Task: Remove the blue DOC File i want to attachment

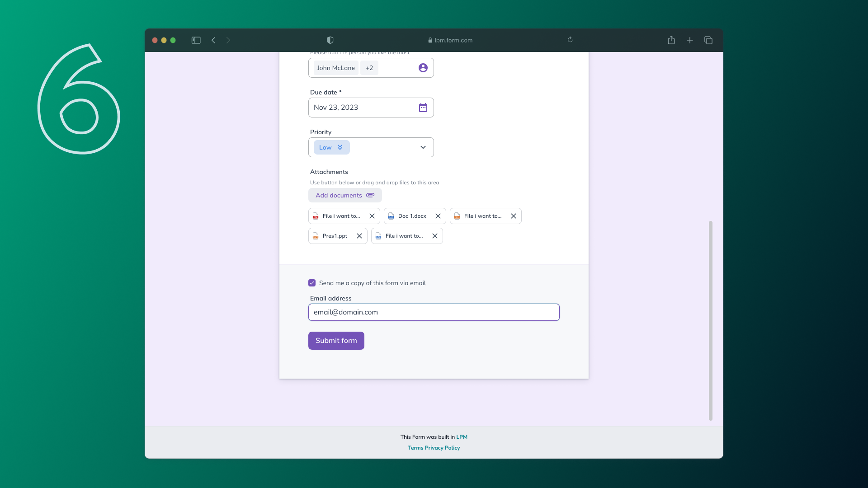Action: pos(435,236)
